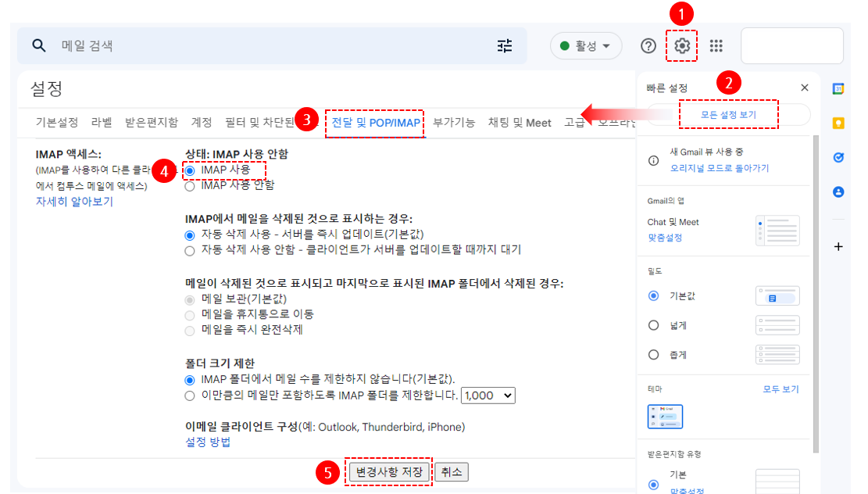868x494 pixels.
Task: Open the Google apps grid
Action: pyautogui.click(x=716, y=46)
